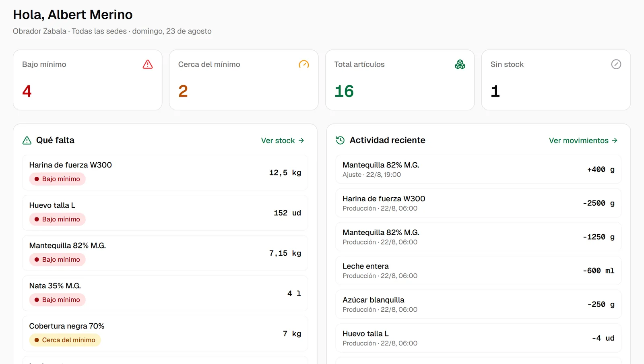The height and width of the screenshot is (364, 644).
Task: Click the -2500 g movement amount
Action: pyautogui.click(x=599, y=203)
